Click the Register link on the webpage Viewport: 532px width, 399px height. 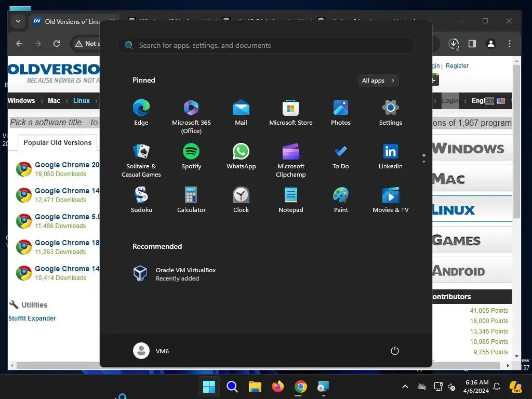[457, 66]
